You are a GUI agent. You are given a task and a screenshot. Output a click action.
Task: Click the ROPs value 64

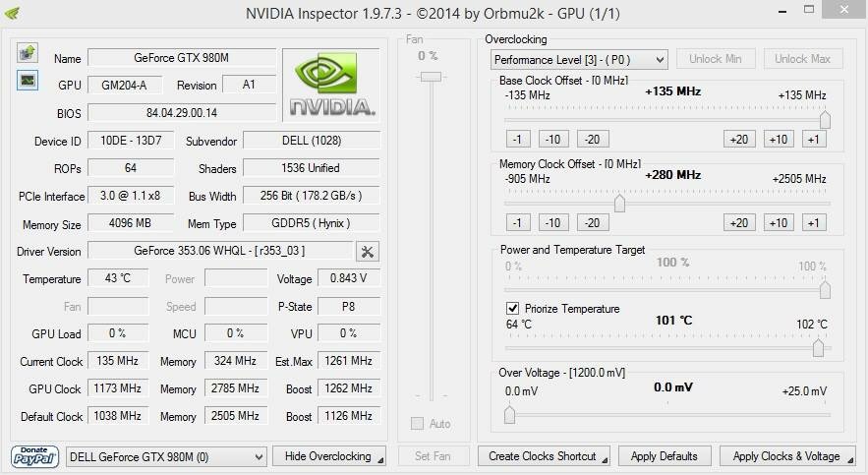point(131,168)
